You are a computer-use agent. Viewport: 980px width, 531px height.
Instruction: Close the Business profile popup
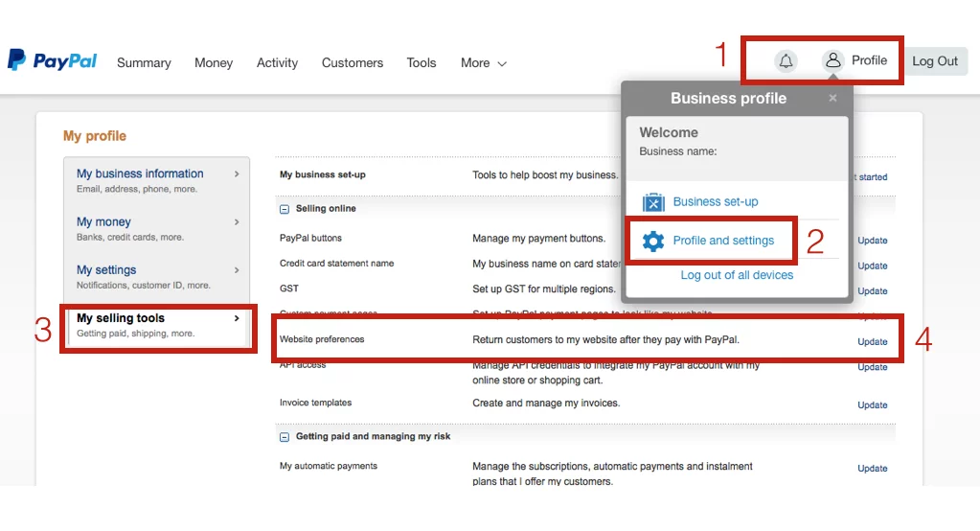pos(832,98)
